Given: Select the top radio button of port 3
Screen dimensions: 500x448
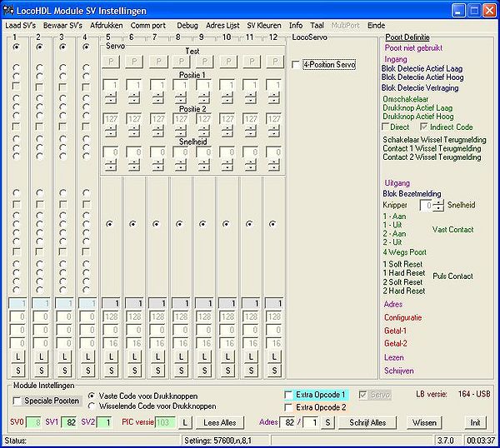Looking at the screenshot, I should (62, 47).
